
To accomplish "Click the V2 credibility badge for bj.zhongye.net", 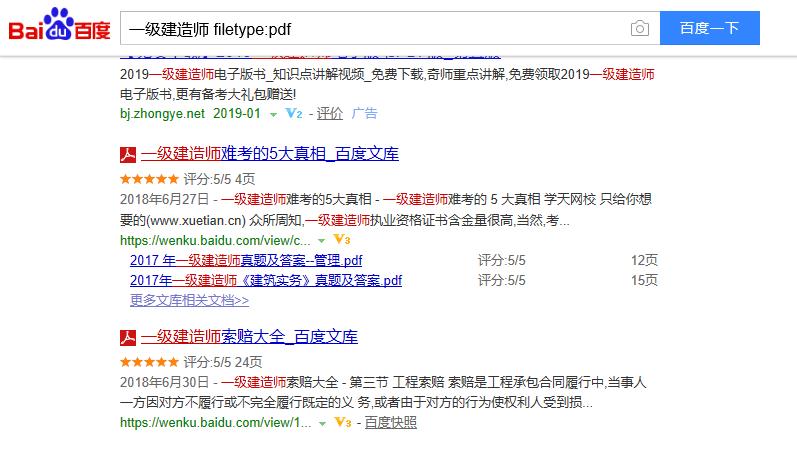I will [x=294, y=113].
